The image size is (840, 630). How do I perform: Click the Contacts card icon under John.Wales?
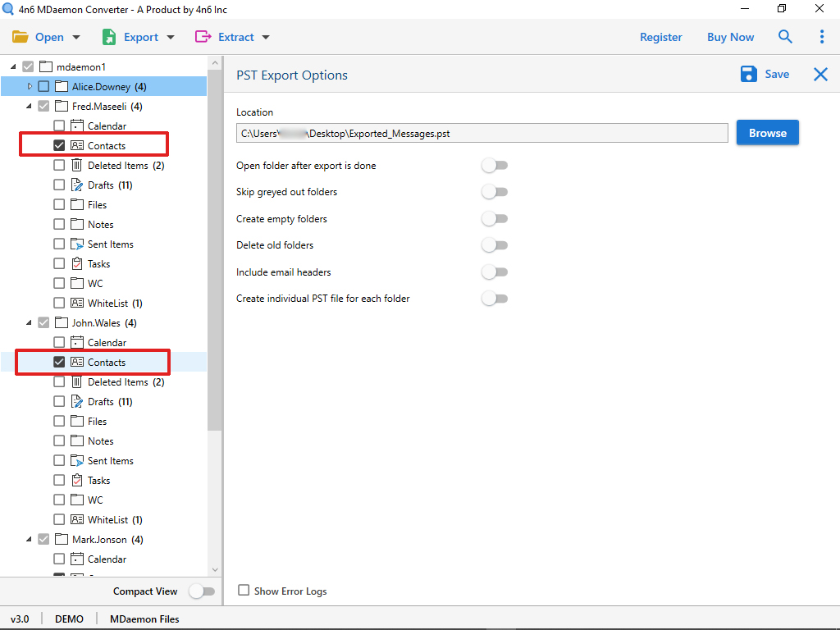(77, 362)
